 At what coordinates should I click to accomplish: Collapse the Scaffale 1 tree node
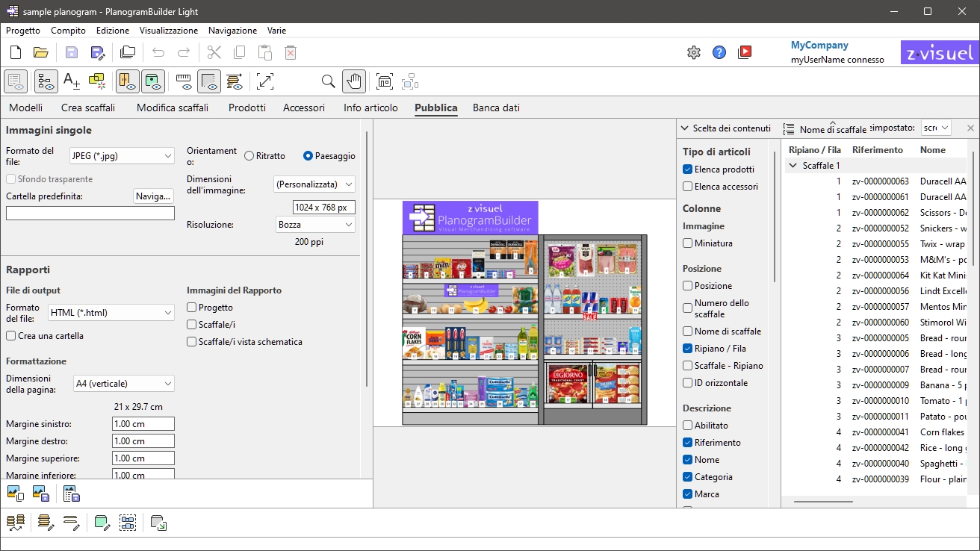793,166
